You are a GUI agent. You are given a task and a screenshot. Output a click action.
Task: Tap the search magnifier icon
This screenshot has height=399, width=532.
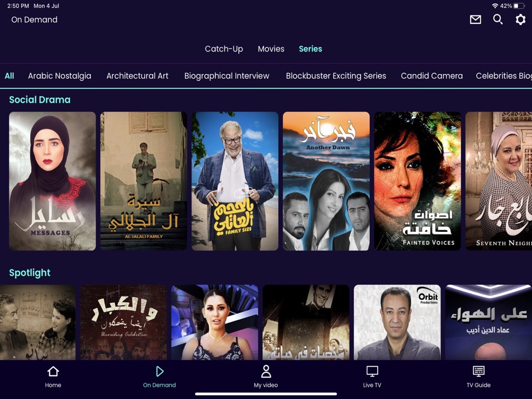coord(498,19)
